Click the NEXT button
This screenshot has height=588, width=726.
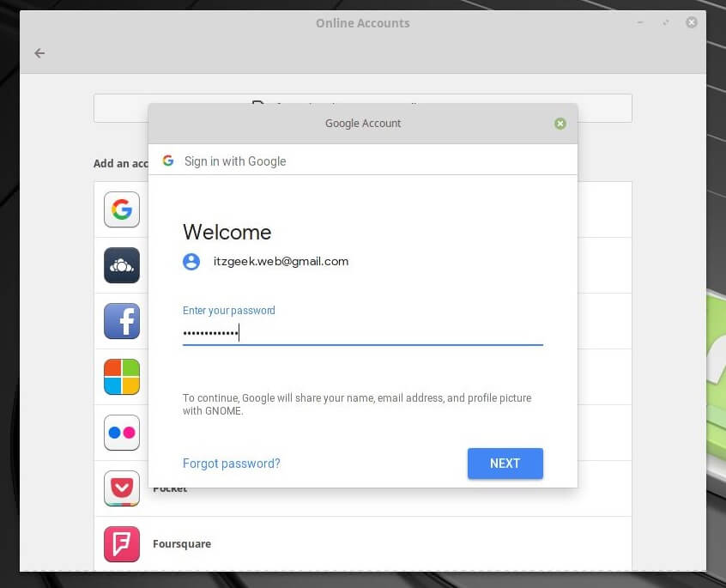point(505,464)
